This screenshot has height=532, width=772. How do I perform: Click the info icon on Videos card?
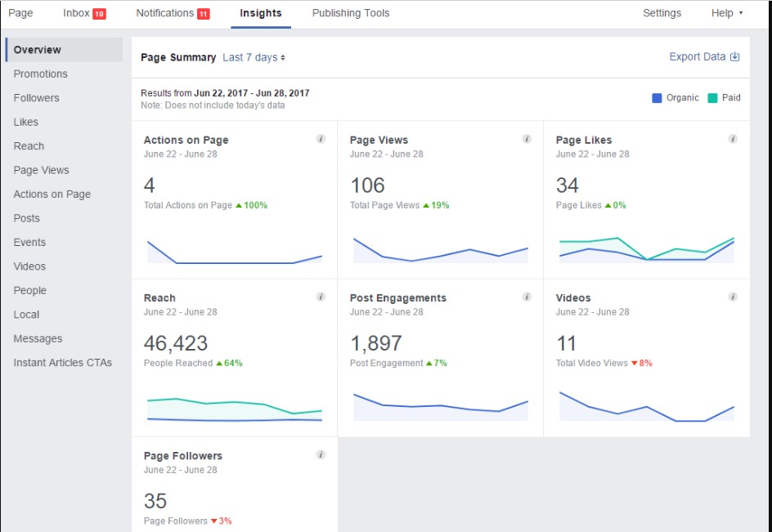click(733, 297)
